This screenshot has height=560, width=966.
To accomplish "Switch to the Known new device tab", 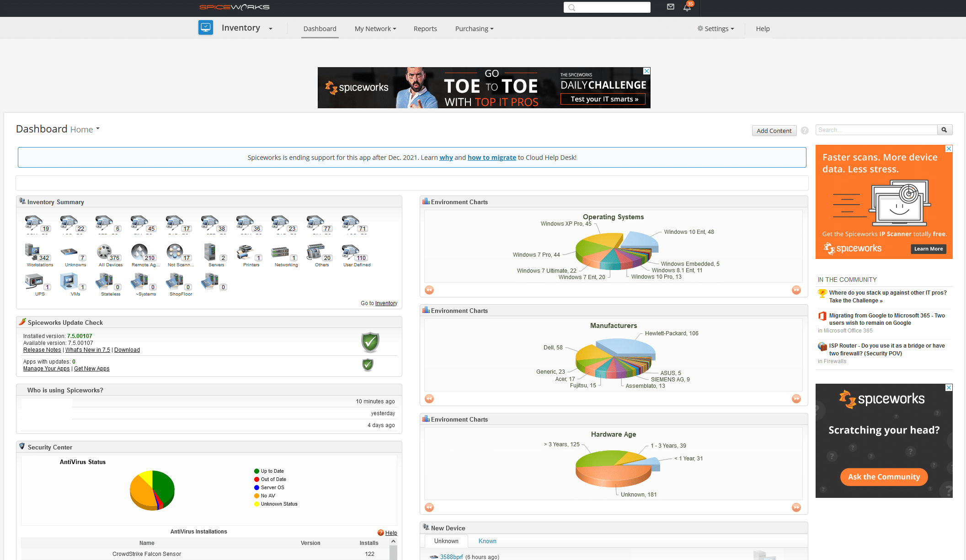I will [487, 541].
